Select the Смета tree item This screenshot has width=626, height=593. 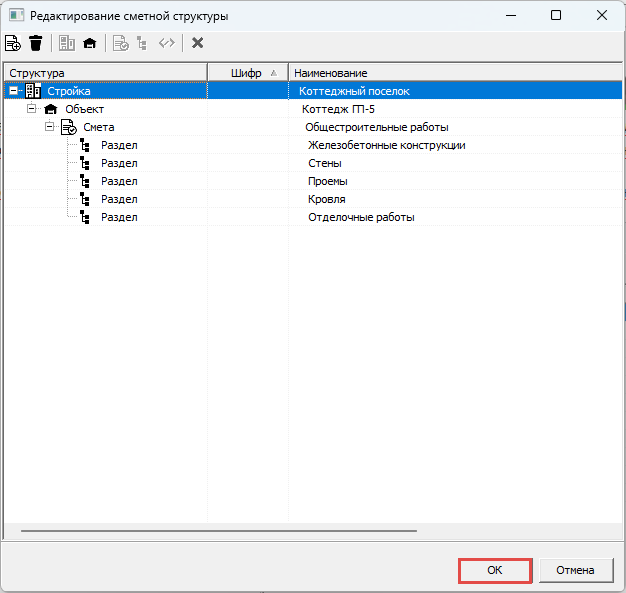click(99, 127)
